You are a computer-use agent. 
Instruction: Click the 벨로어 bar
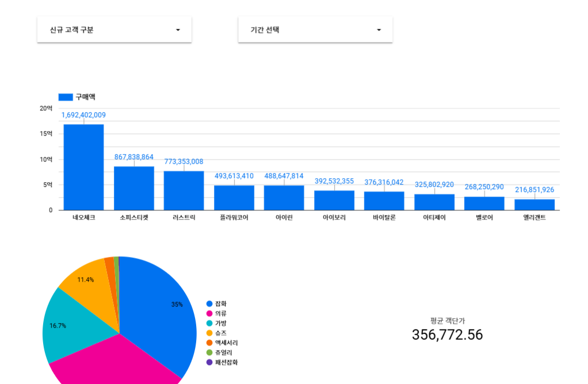(484, 203)
